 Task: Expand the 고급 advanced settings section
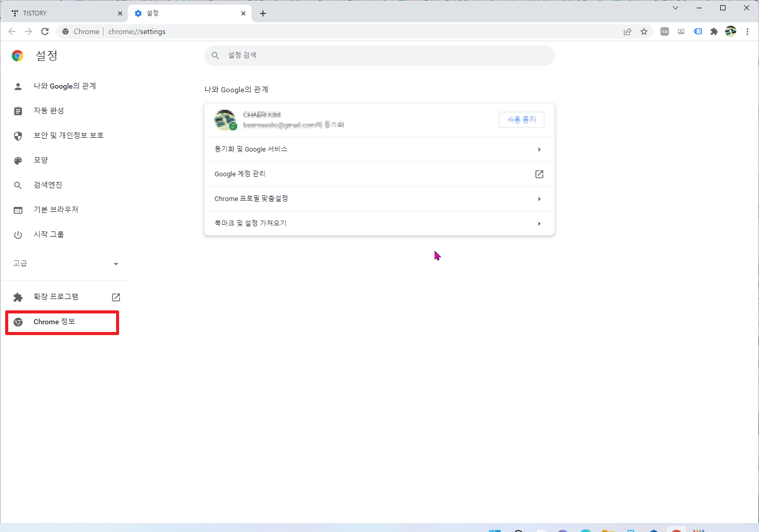click(64, 263)
